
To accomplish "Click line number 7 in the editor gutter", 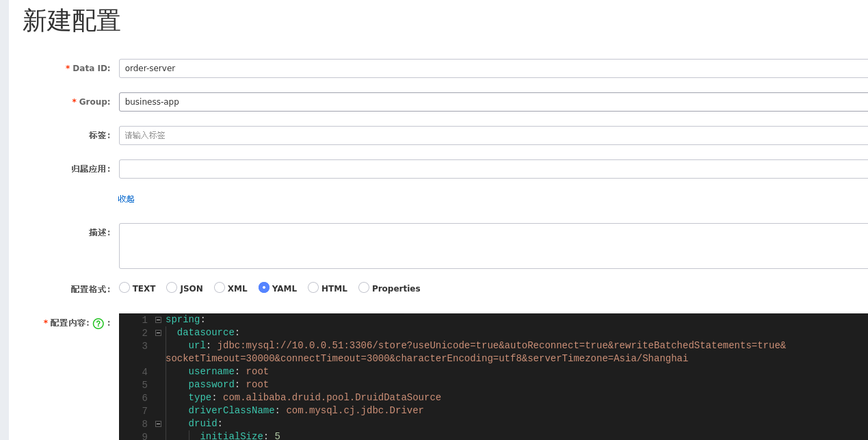I will click(144, 411).
